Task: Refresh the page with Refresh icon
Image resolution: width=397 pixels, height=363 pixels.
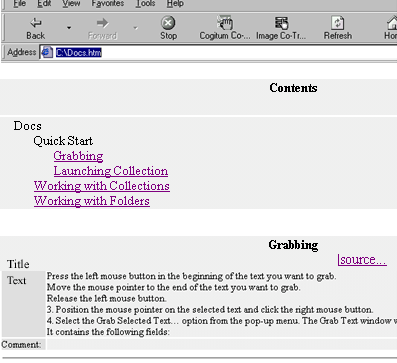Action: click(x=337, y=23)
